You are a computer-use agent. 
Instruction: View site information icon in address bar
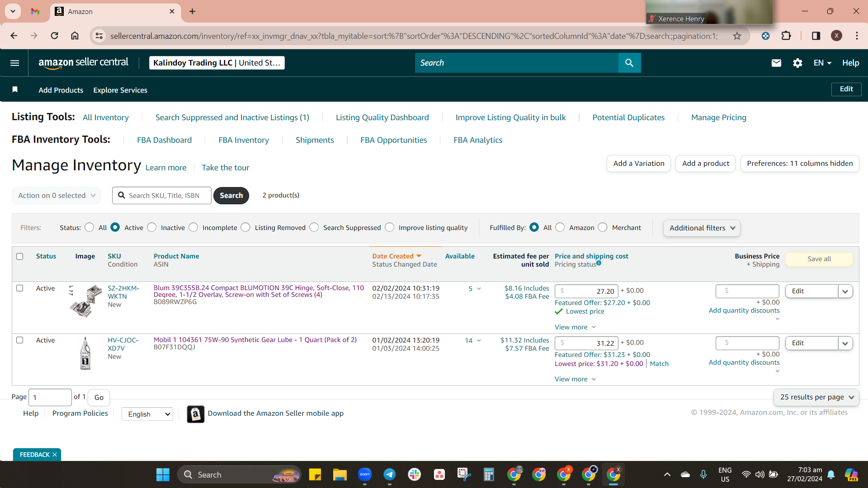click(x=99, y=36)
